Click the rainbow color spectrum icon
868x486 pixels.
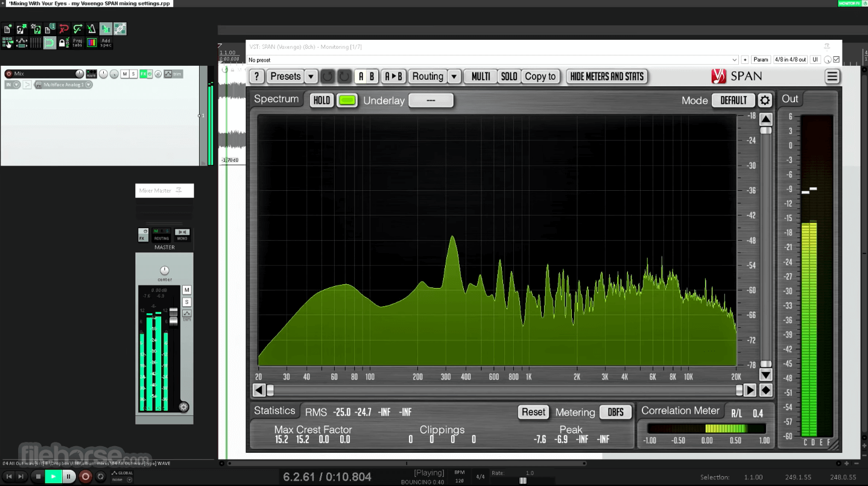[92, 42]
